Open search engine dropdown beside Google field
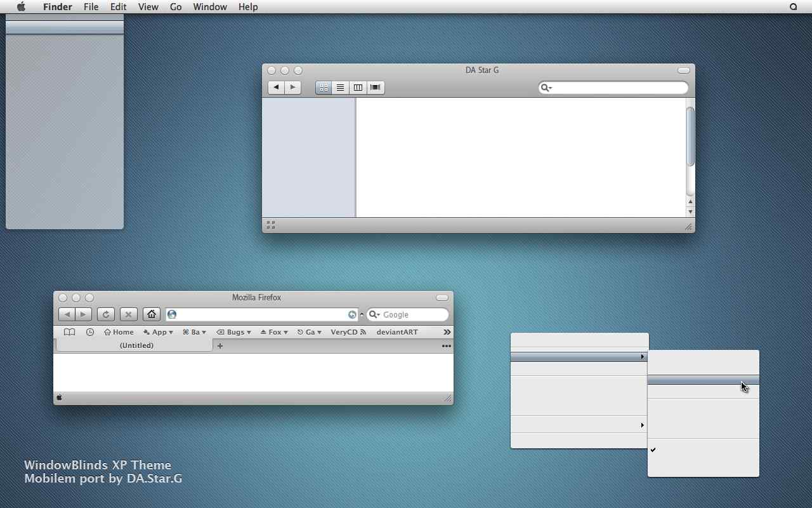Screen dimensions: 812x508 [374, 314]
